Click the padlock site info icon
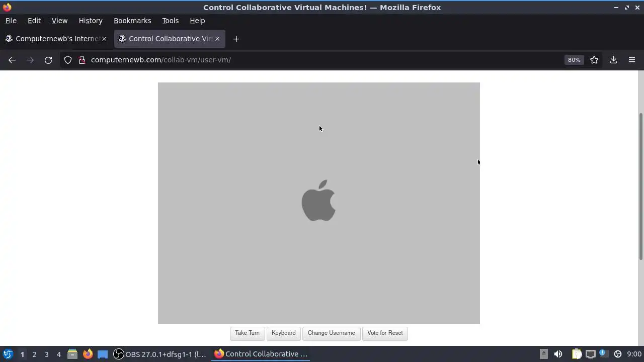The width and height of the screenshot is (644, 362). 82,60
